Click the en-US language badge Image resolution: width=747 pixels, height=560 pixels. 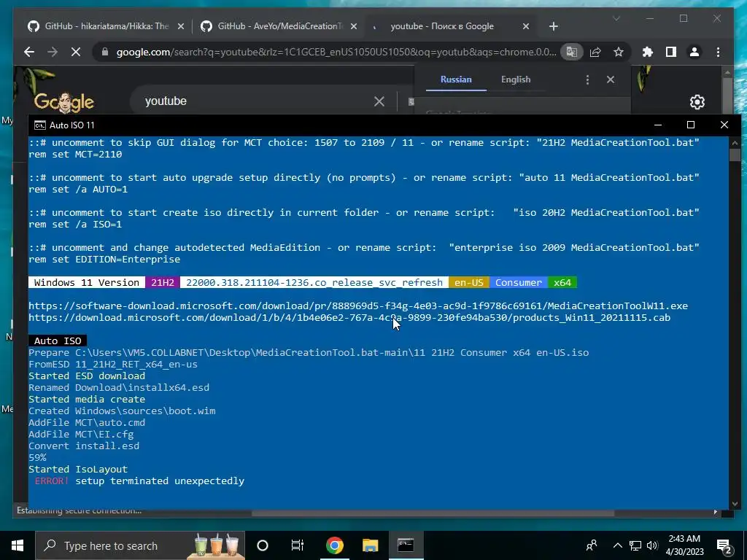coord(469,282)
